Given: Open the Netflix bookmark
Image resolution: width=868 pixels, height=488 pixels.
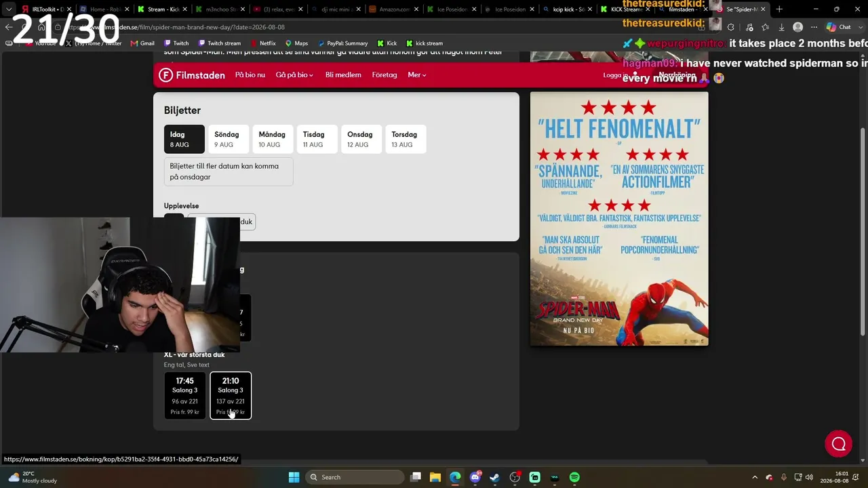Looking at the screenshot, I should pos(262,43).
